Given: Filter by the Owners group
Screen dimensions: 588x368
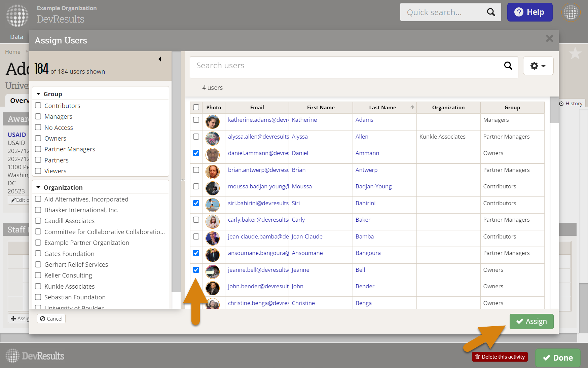Looking at the screenshot, I should [38, 138].
